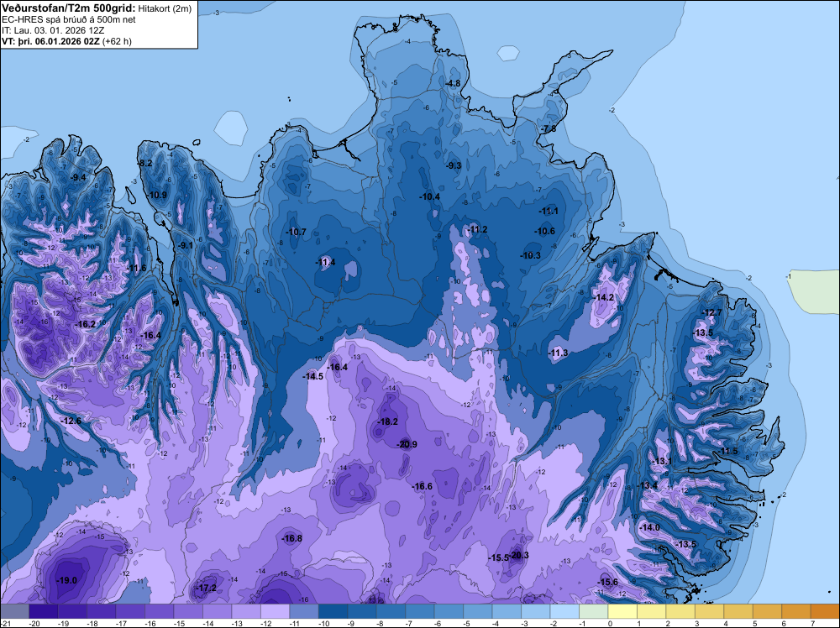Click the -20.9 minimum temperature value

[x=407, y=444]
